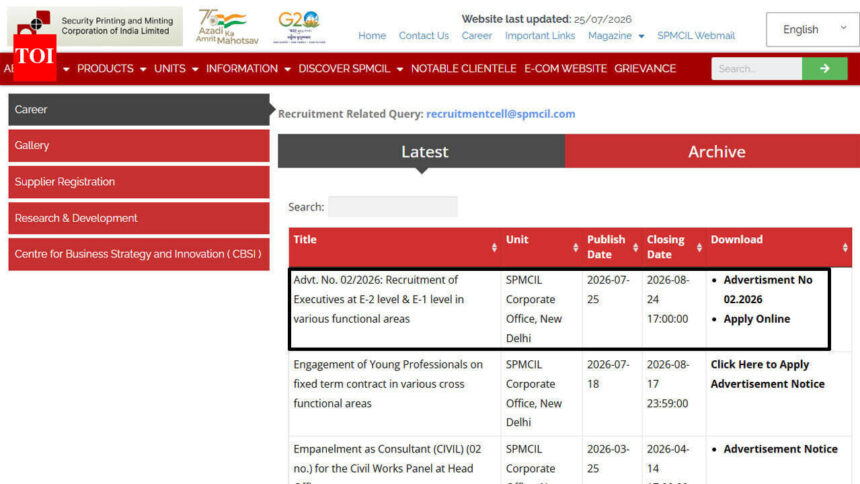The height and width of the screenshot is (484, 860).
Task: Expand the INFORMATION menu
Action: point(248,69)
